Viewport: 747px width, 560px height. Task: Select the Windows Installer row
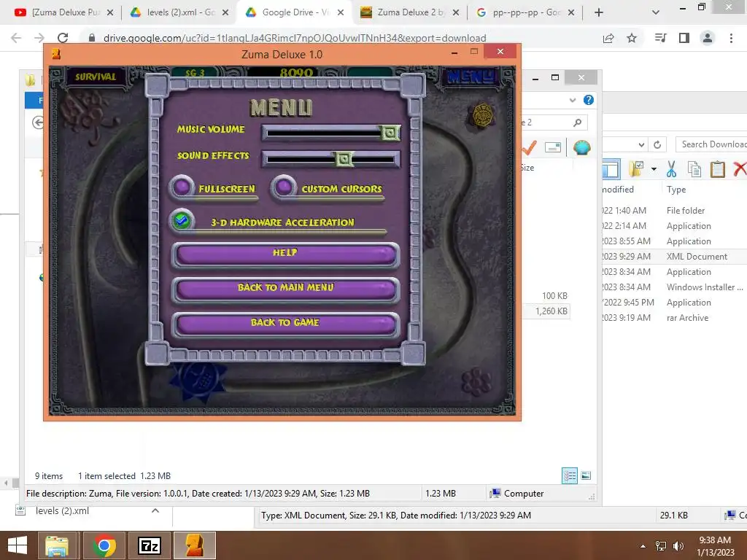673,287
